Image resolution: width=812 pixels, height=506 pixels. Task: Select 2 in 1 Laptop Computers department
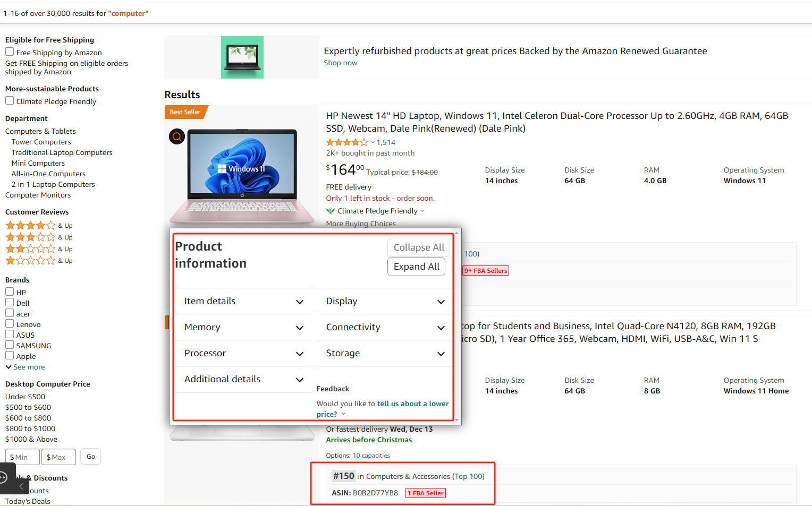tap(53, 184)
